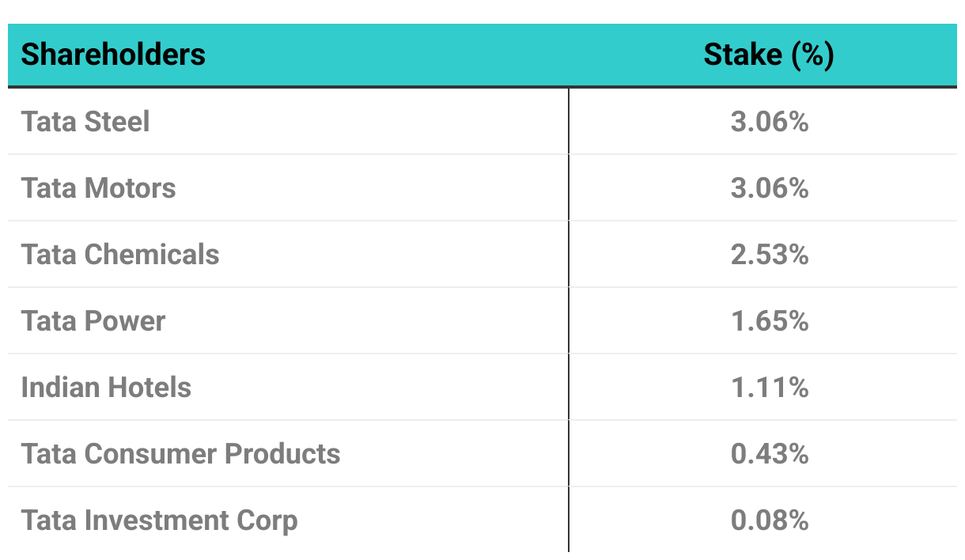Select the 0.43% stake value
965x560 pixels.
click(769, 454)
